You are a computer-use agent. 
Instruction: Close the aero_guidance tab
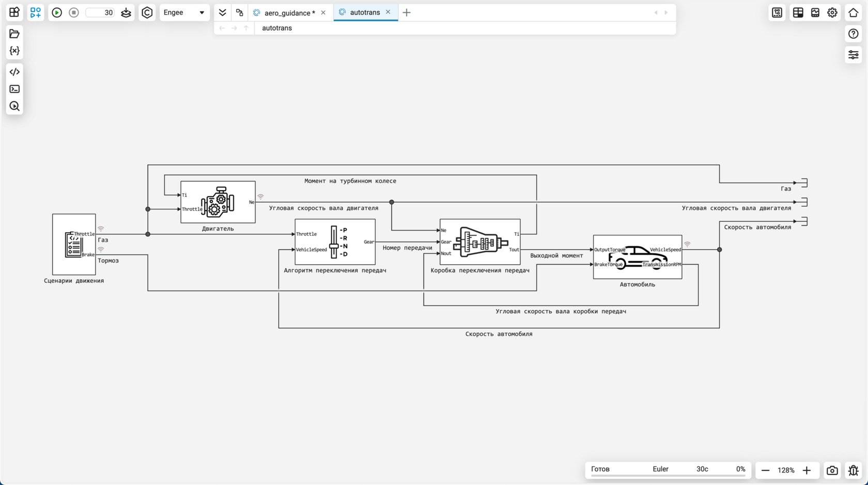coord(323,13)
